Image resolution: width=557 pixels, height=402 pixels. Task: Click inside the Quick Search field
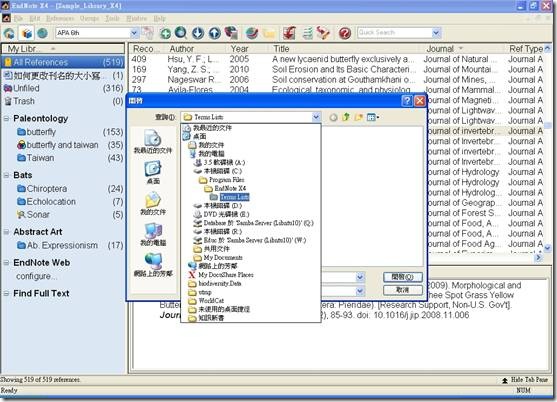394,33
